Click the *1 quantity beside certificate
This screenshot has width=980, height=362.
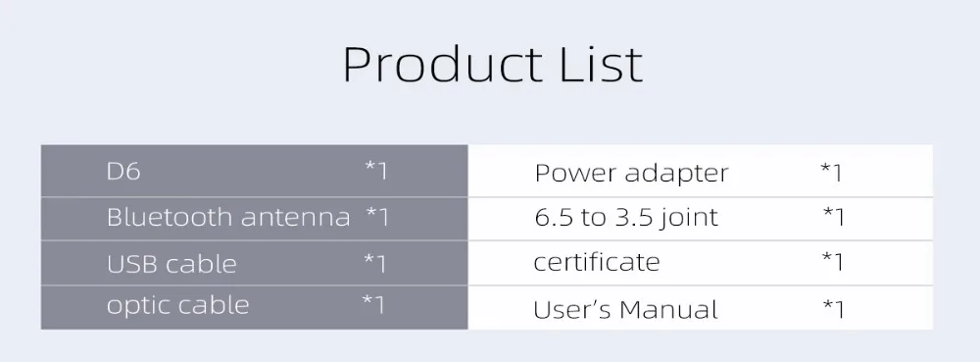click(x=832, y=261)
